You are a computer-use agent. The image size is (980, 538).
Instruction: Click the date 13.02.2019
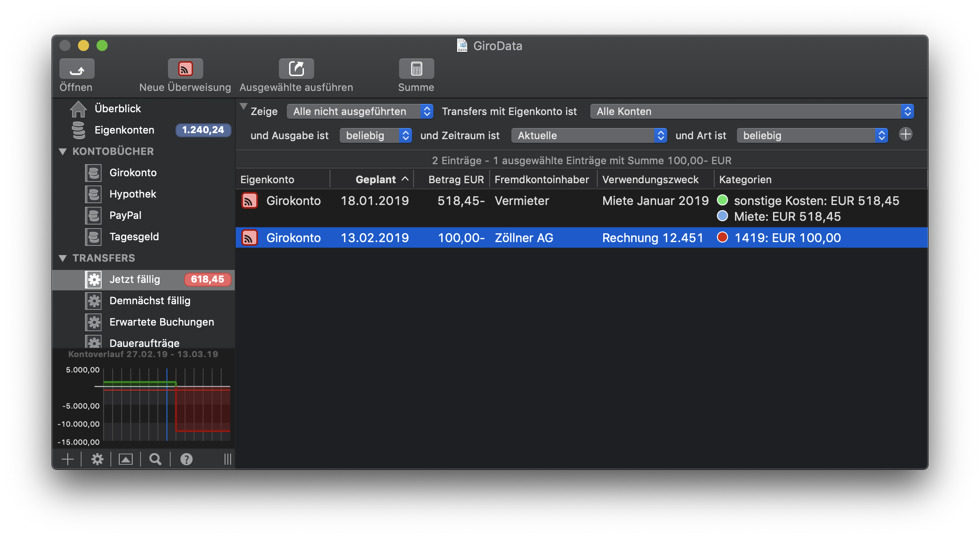375,238
